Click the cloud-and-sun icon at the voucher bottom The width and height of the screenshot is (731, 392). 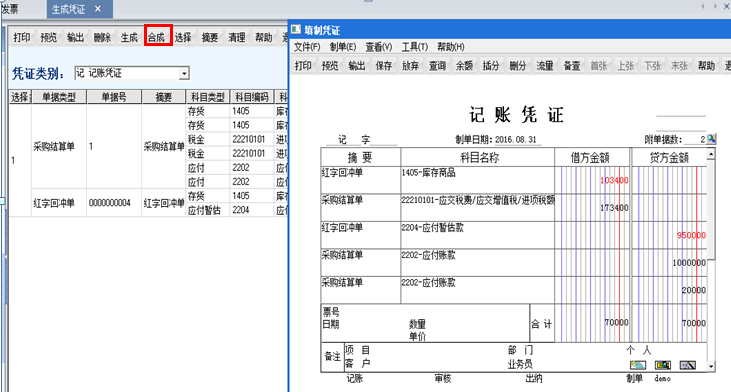[638, 365]
